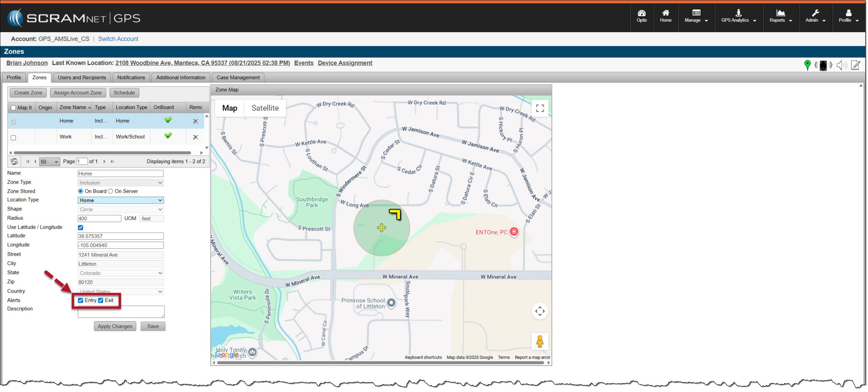Viewport: 868px width, 392px height.
Task: Check the Map It box for Work zone
Action: coord(14,138)
